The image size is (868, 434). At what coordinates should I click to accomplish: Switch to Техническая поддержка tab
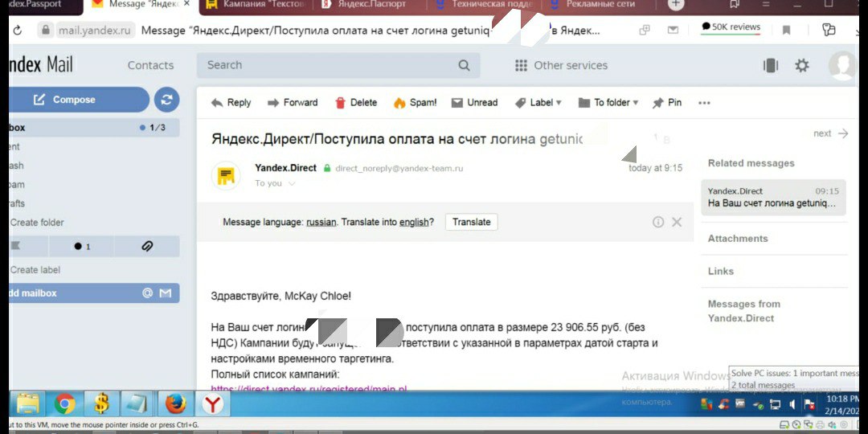point(486,5)
